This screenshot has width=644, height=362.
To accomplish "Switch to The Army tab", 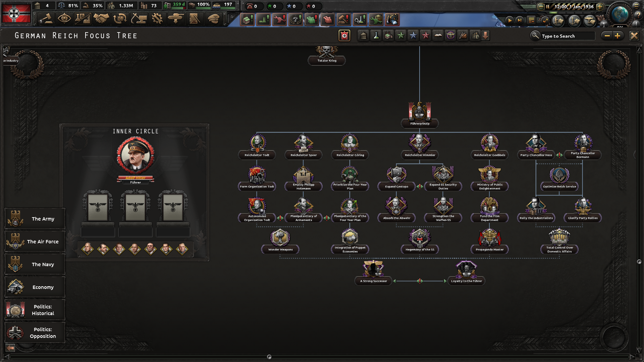I will 35,219.
